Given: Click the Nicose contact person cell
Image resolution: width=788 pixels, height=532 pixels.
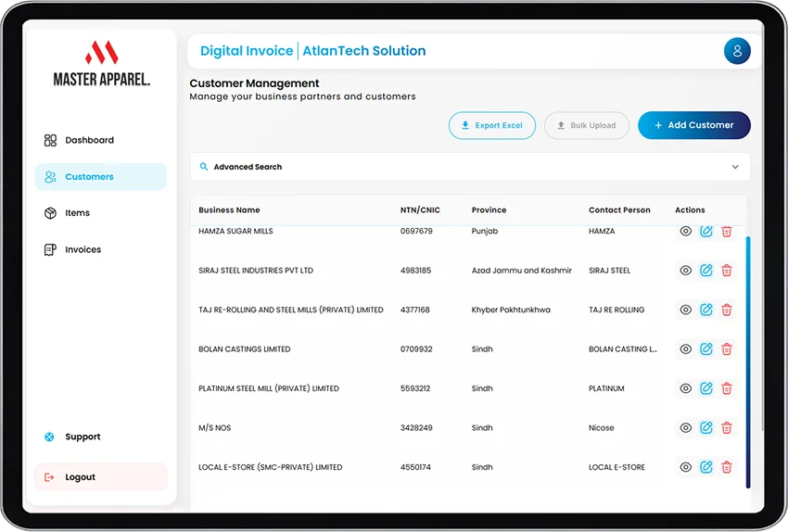Looking at the screenshot, I should click(601, 428).
